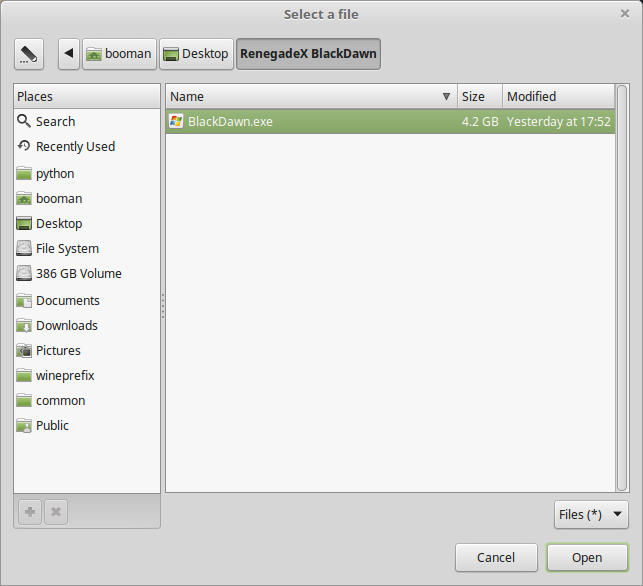This screenshot has width=643, height=586.
Task: Toggle the type-a-file-name pencil button
Action: pos(29,54)
